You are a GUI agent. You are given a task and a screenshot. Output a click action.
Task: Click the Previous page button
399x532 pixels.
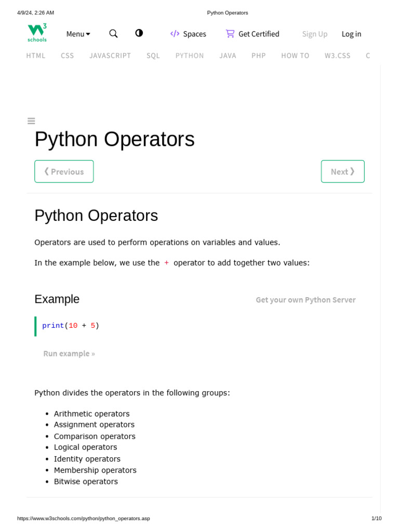[x=64, y=171]
